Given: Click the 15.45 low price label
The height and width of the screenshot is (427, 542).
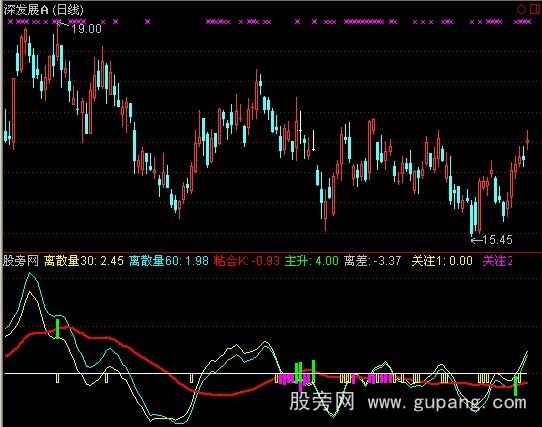Looking at the screenshot, I should click(497, 240).
